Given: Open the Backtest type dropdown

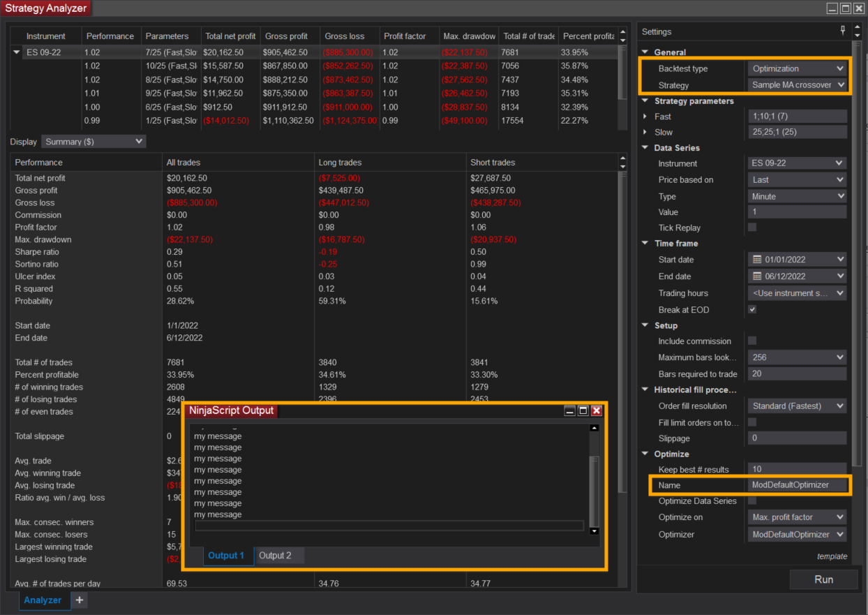Looking at the screenshot, I should pyautogui.click(x=798, y=68).
